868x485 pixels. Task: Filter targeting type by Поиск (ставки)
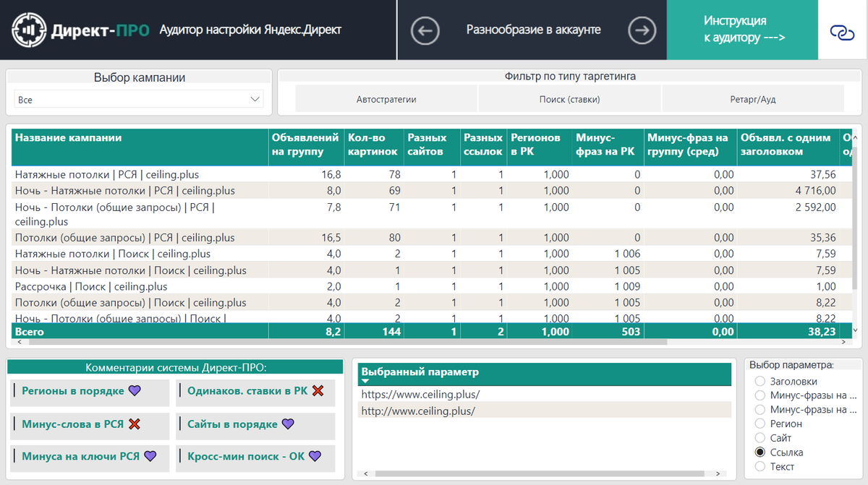point(570,99)
